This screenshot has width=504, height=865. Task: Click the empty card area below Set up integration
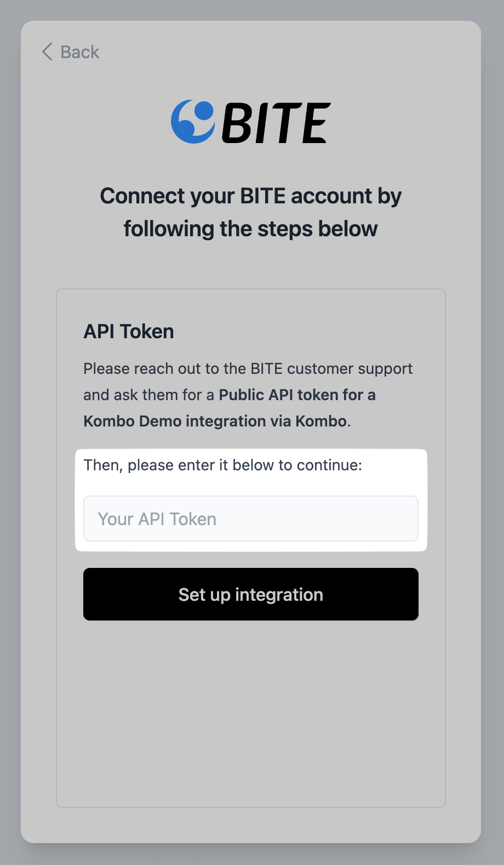click(251, 713)
